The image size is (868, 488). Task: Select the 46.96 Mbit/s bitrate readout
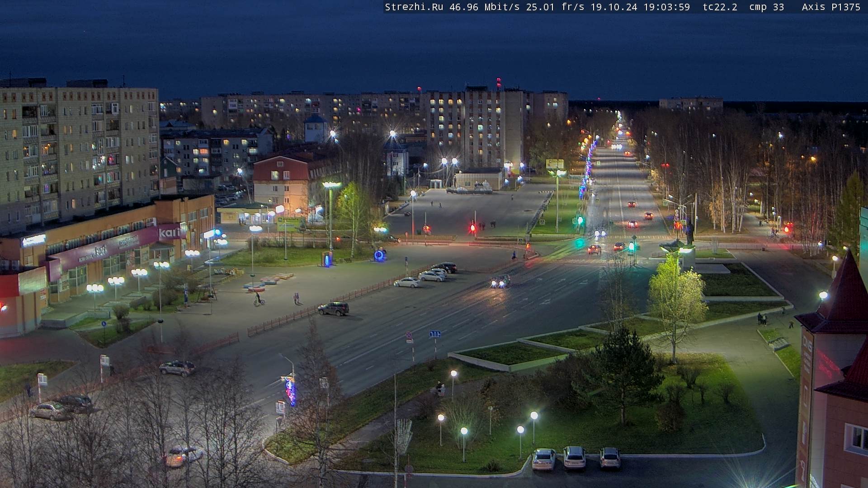484,7
